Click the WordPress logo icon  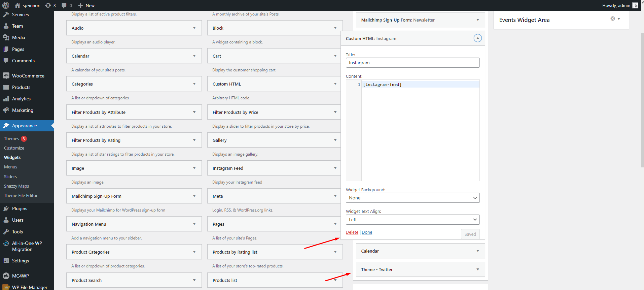pyautogui.click(x=6, y=5)
